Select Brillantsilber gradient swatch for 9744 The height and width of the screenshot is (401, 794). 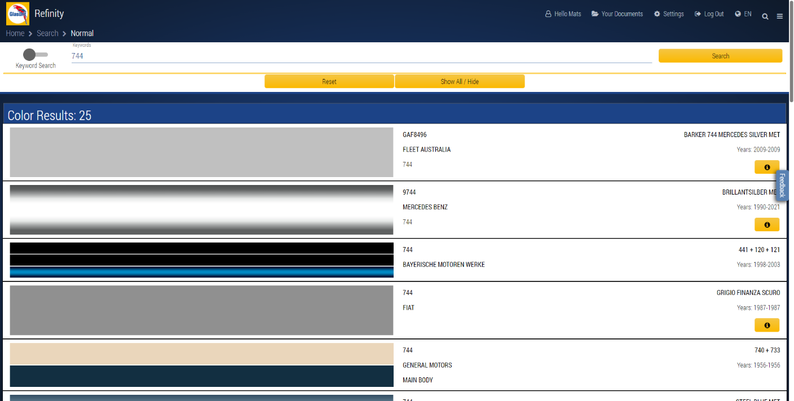pyautogui.click(x=202, y=210)
